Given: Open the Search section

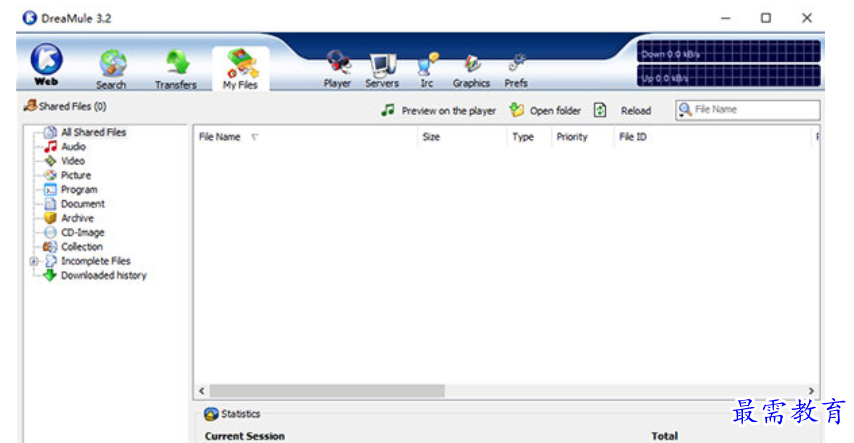Looking at the screenshot, I should (x=112, y=69).
